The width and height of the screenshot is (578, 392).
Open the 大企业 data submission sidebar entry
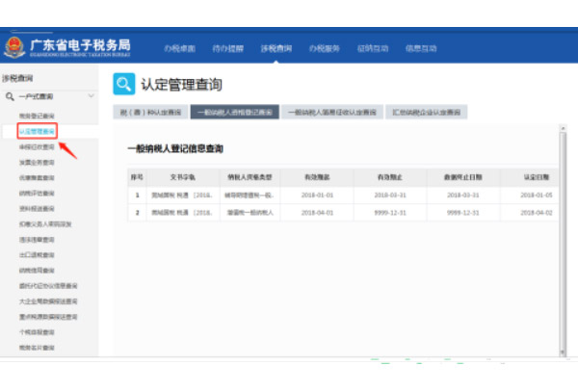pos(48,301)
